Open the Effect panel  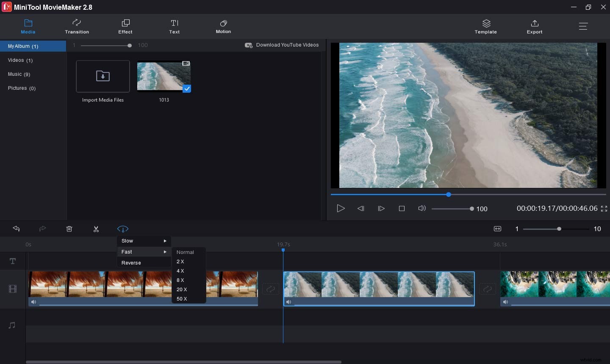pyautogui.click(x=125, y=26)
